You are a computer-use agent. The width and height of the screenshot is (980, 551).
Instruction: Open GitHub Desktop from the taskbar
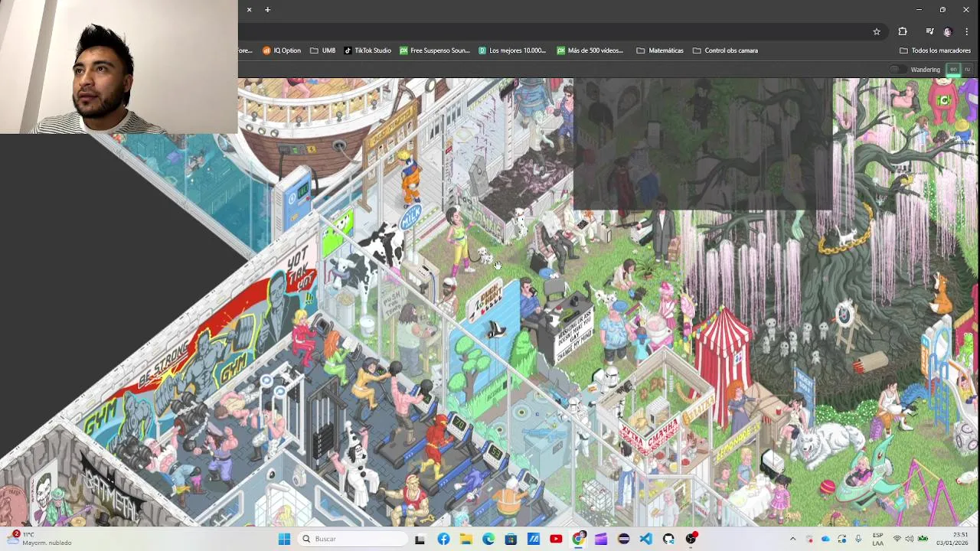pos(668,539)
